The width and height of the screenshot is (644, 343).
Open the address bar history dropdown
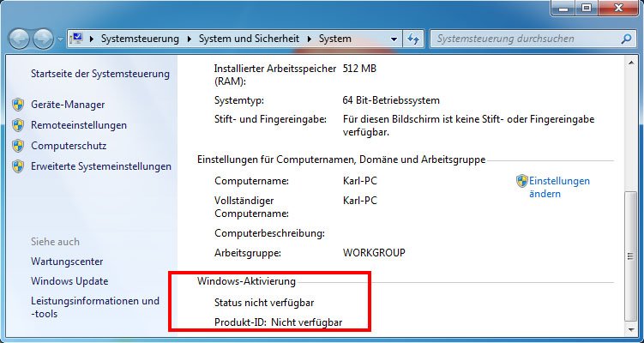394,39
